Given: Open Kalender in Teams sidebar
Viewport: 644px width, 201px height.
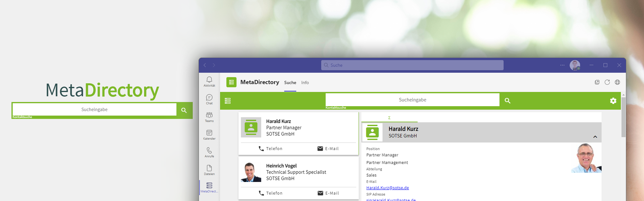Looking at the screenshot, I should click(x=209, y=135).
